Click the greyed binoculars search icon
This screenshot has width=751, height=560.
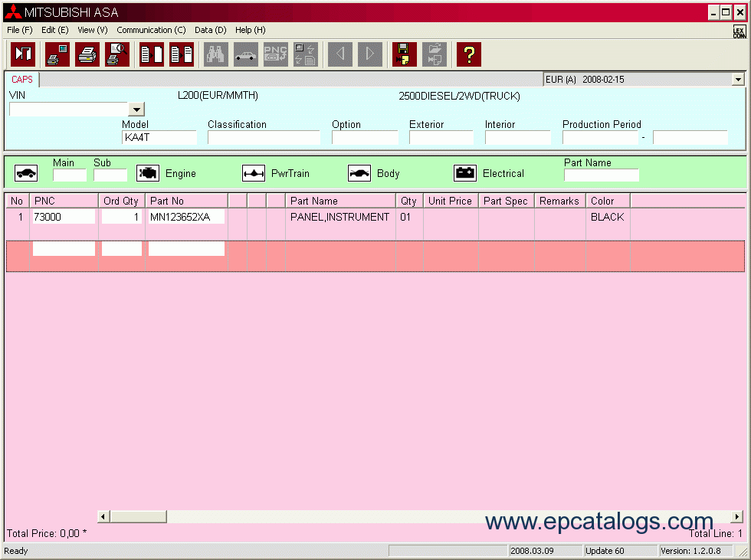(216, 54)
